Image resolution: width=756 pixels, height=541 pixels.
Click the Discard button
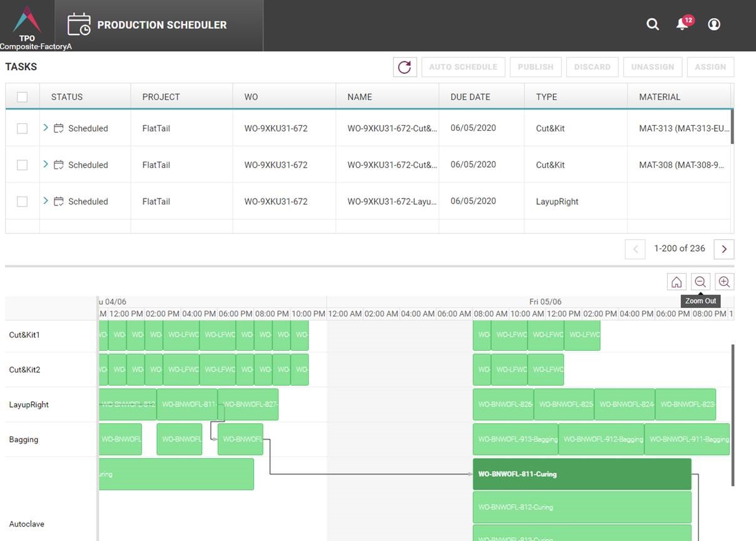592,67
